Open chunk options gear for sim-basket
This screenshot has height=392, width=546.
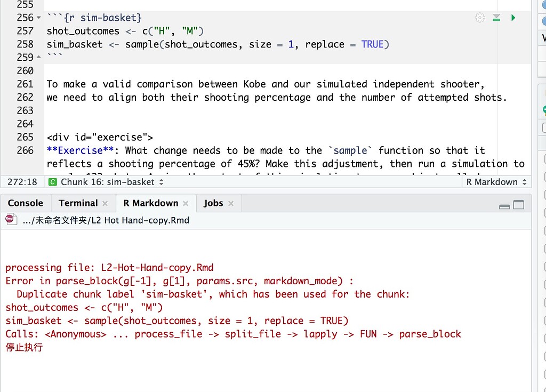[x=480, y=18]
